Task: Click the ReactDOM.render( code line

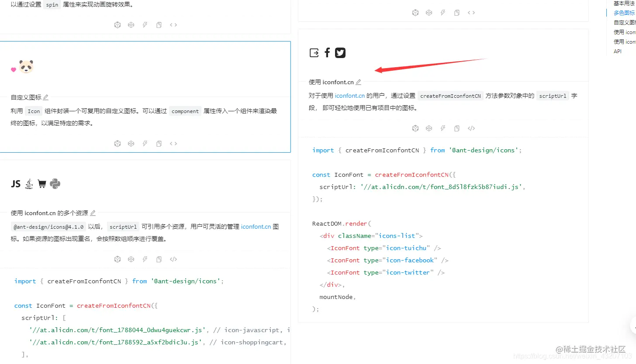Action: pyautogui.click(x=342, y=223)
